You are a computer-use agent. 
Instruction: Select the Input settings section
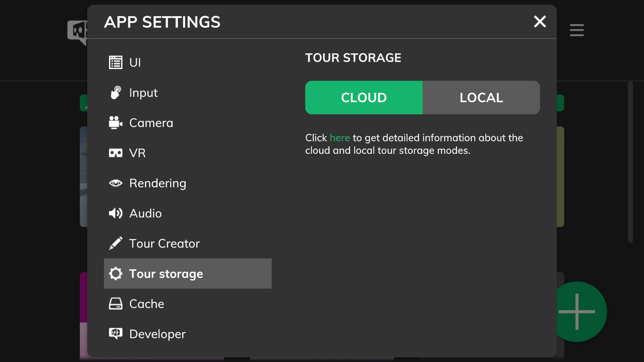187,93
